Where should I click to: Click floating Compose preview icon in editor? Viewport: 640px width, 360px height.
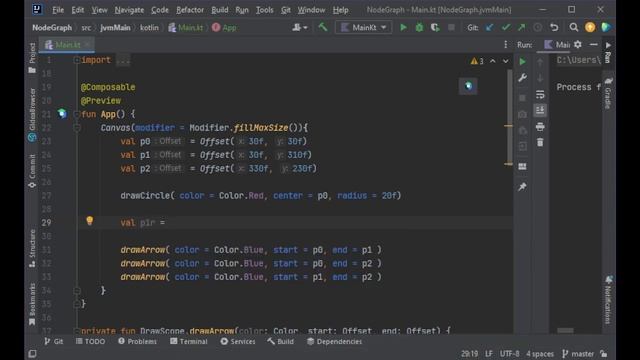[468, 86]
